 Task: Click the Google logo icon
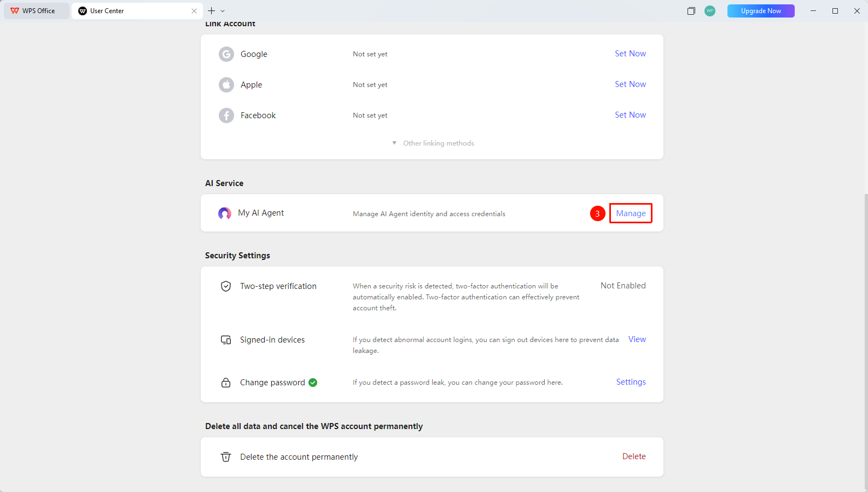[226, 54]
